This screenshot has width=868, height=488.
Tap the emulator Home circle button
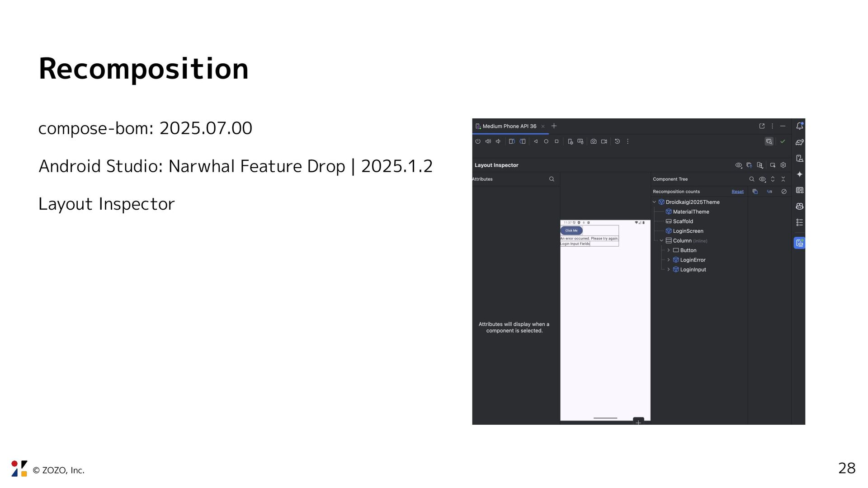click(x=546, y=141)
